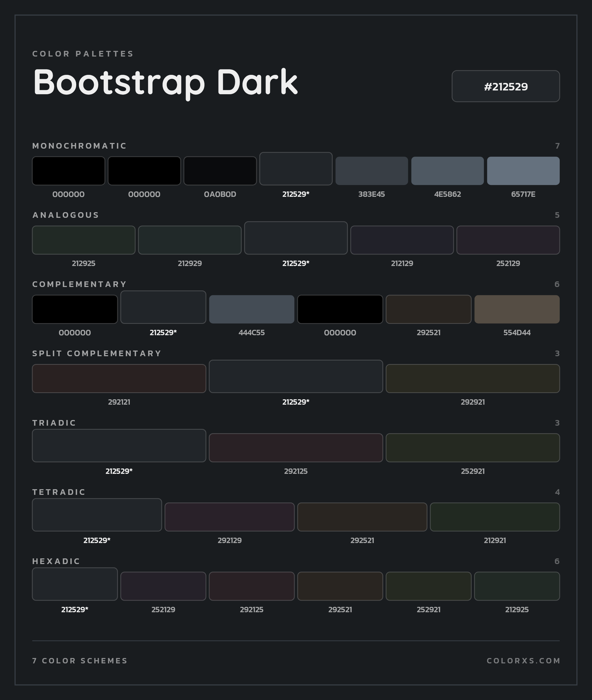
Task: Click the Tetradic count number 4
Action: 557,492
